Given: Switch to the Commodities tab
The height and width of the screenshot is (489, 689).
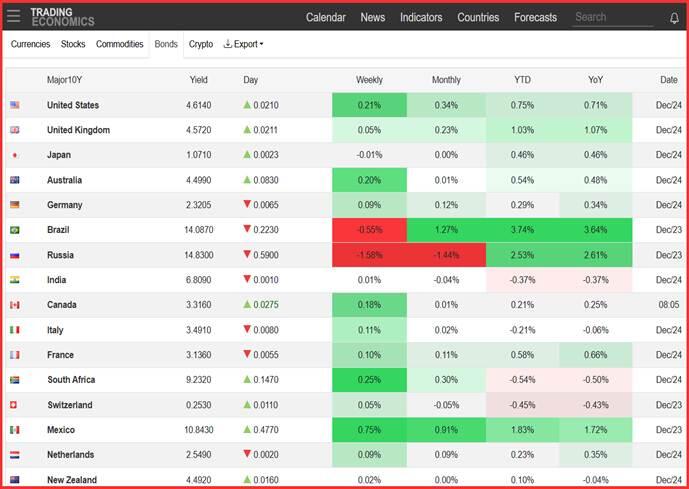Looking at the screenshot, I should click(x=119, y=44).
